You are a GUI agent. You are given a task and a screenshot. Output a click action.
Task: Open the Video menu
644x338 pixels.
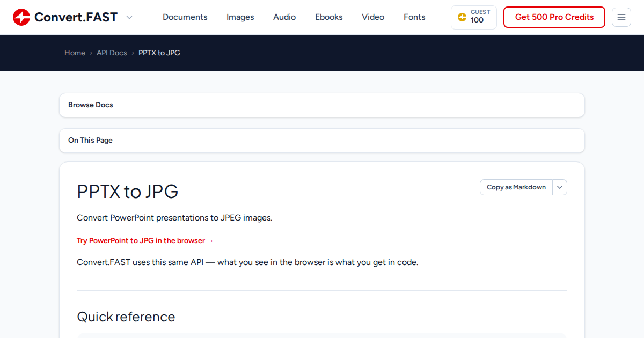[x=373, y=17]
